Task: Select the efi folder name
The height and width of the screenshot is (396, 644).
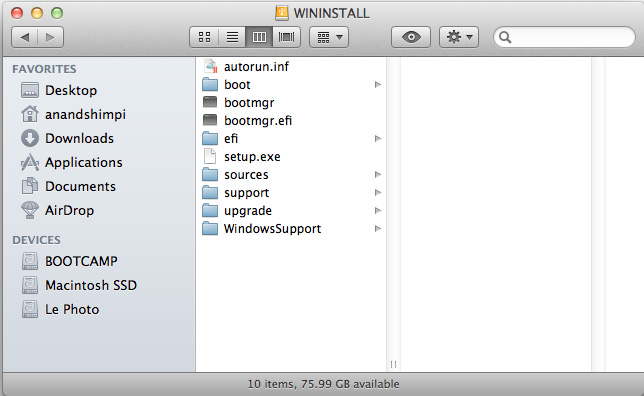Action: point(231,139)
